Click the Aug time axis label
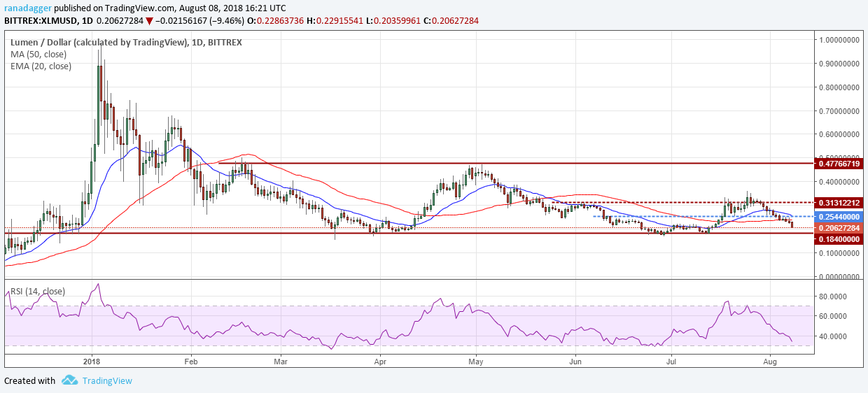868x393 pixels. tap(769, 362)
